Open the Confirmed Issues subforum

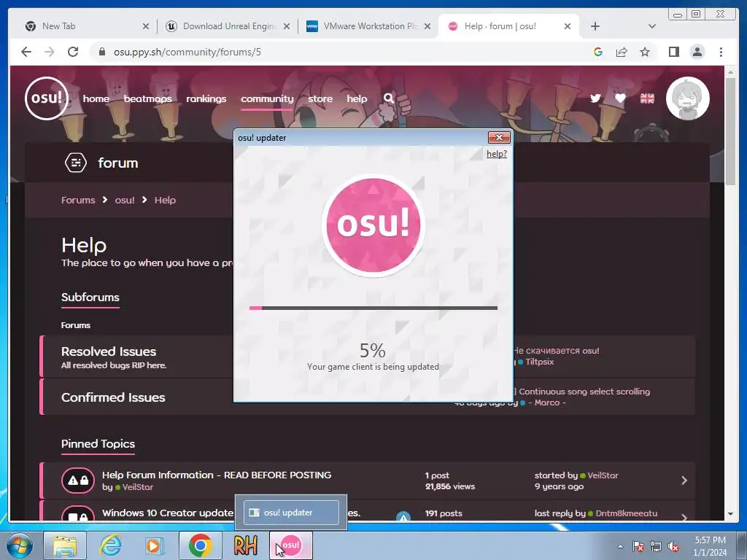tap(113, 397)
